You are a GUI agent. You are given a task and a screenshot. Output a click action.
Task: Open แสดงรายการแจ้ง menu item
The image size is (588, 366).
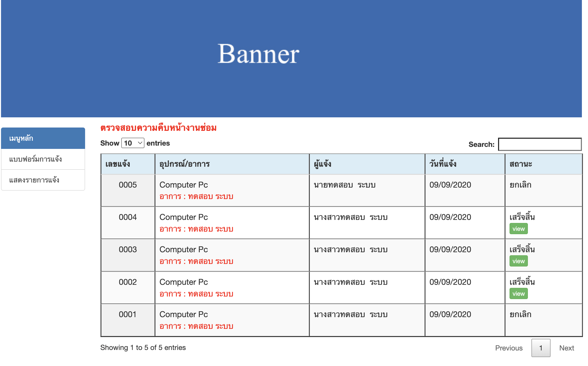[x=34, y=180]
